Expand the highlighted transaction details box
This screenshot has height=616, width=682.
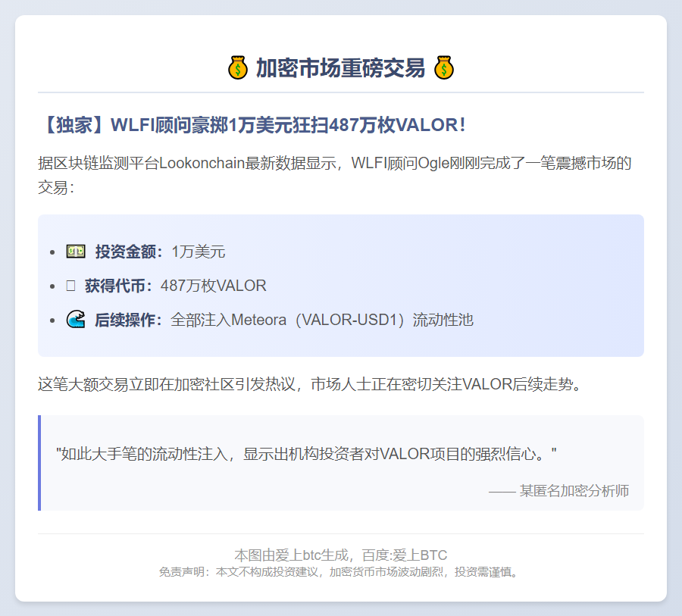(341, 286)
